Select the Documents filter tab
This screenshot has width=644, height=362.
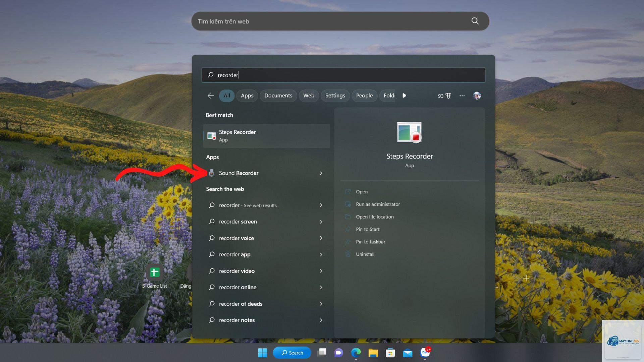pyautogui.click(x=278, y=96)
